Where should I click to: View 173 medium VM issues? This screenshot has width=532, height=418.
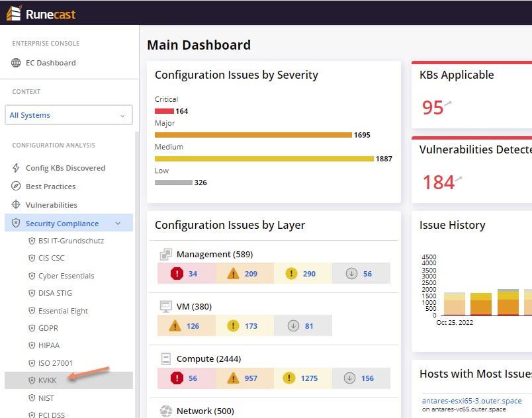point(251,326)
